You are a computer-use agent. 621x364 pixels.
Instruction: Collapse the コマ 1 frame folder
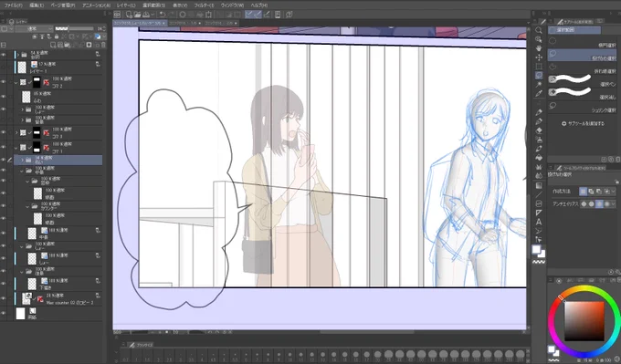[x=16, y=148]
